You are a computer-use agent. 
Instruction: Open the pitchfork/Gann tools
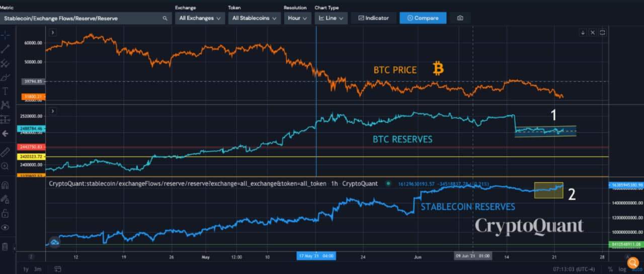coord(6,63)
